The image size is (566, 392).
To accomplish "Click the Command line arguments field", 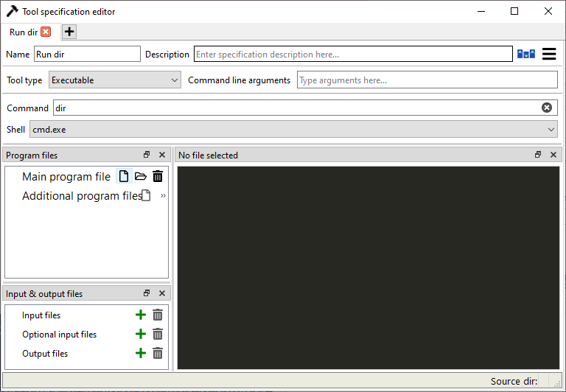I will point(427,80).
